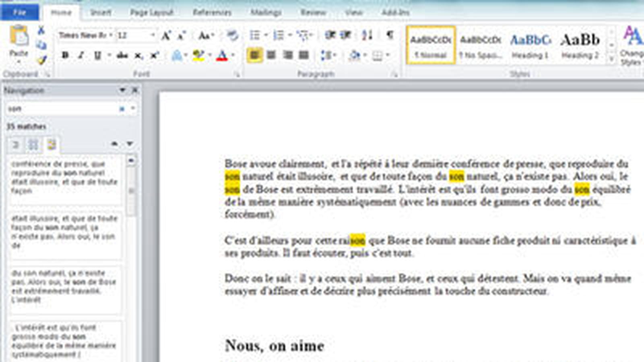
Task: Open the search options dropdown in the Navigation pane
Action: coord(133,109)
